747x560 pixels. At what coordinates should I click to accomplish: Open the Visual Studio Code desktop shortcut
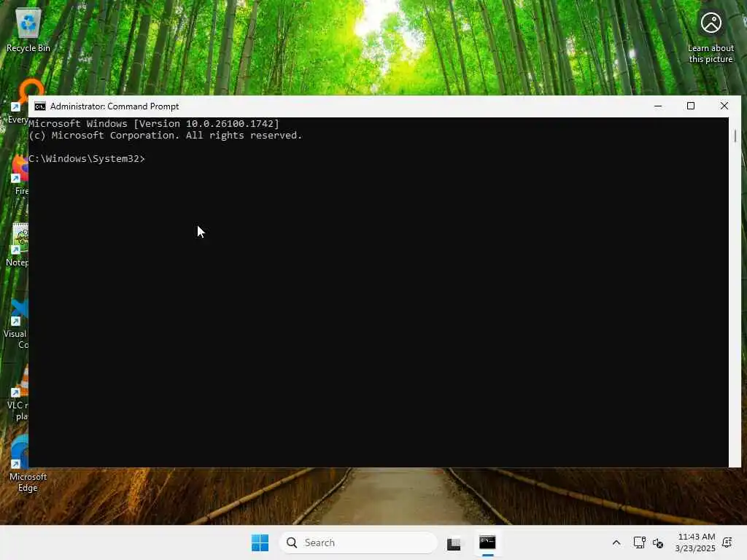coord(18,323)
